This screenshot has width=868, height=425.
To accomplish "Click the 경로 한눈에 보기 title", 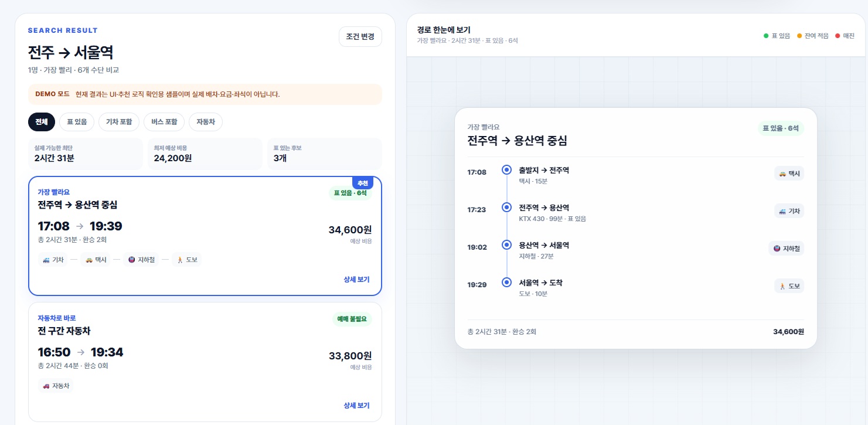I will point(444,30).
